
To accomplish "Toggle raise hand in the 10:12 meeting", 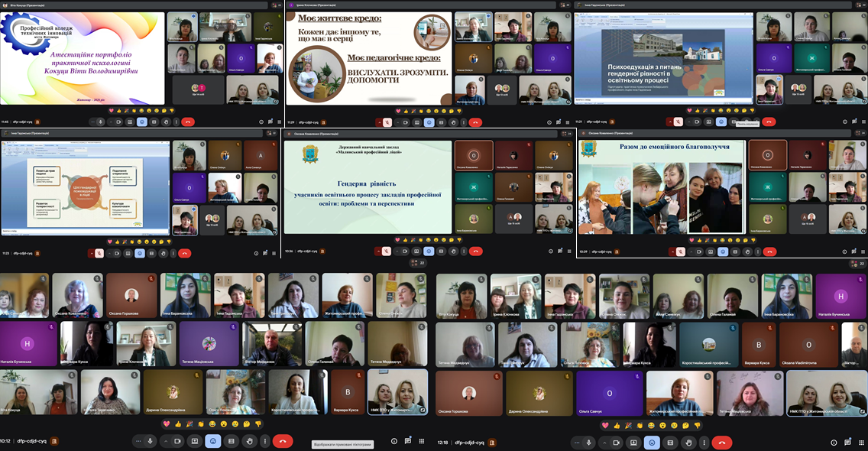I will (249, 441).
